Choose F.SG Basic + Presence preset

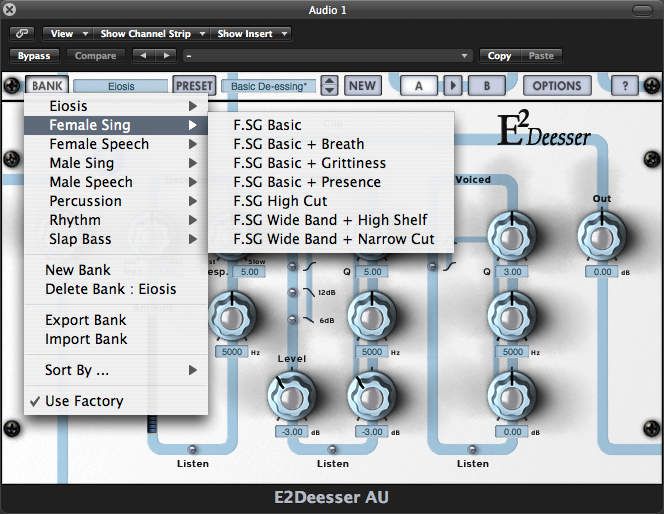pos(331,182)
